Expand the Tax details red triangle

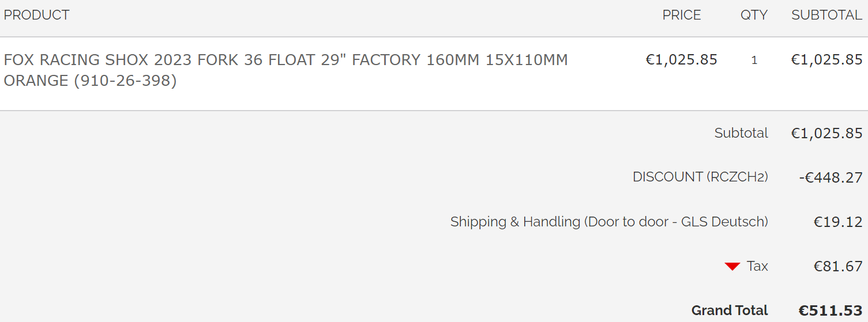[732, 266]
